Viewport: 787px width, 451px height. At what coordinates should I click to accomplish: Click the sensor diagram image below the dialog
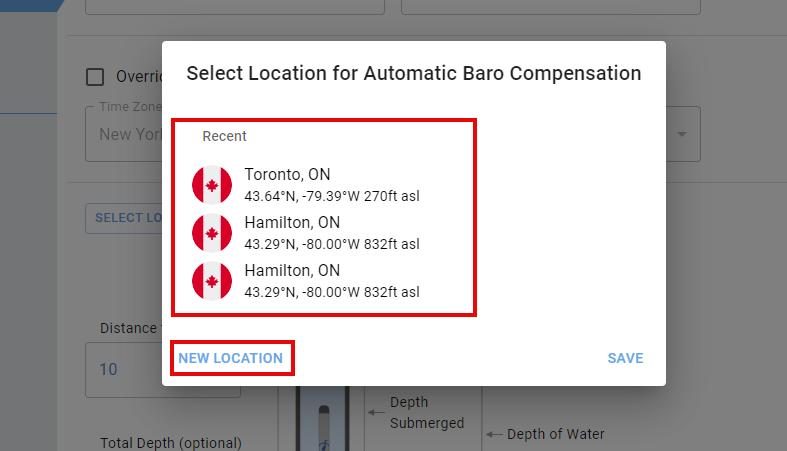coord(321,418)
